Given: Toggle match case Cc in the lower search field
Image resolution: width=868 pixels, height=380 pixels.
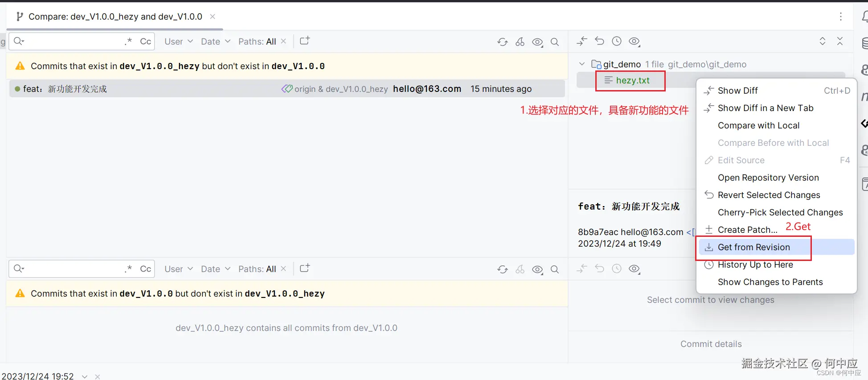Looking at the screenshot, I should click(146, 269).
